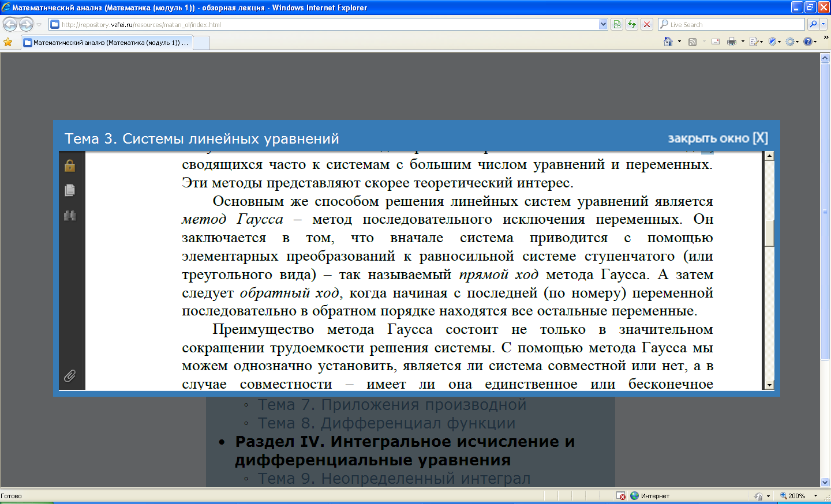Click the Интернет security zone indicator
831x504 pixels.
click(650, 496)
